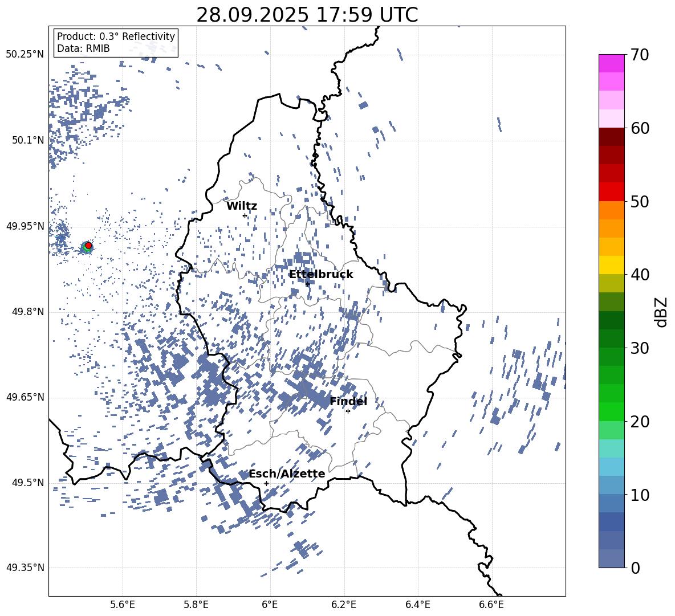
Task: Click the colorbar tick value 70
Action: coord(640,55)
